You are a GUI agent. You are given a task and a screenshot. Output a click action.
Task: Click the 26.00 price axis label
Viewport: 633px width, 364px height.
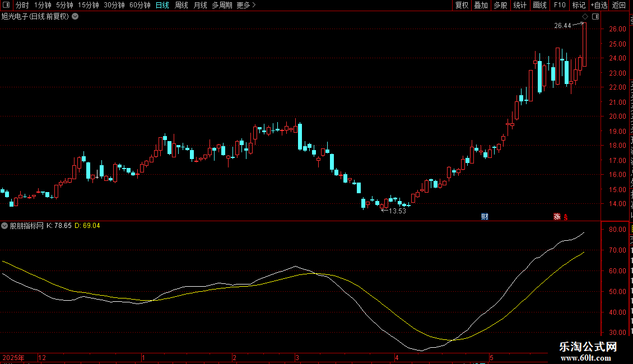618,29
